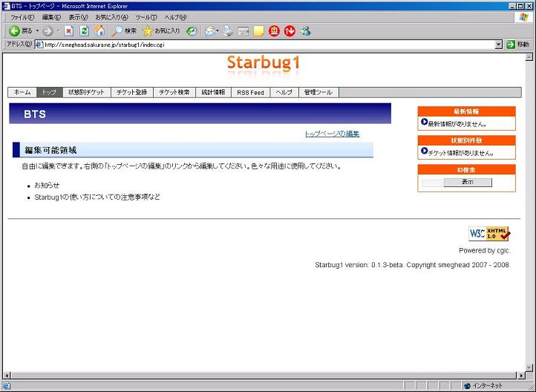Click the トップページの編集 link
Image resolution: width=536 pixels, height=392 pixels.
332,134
